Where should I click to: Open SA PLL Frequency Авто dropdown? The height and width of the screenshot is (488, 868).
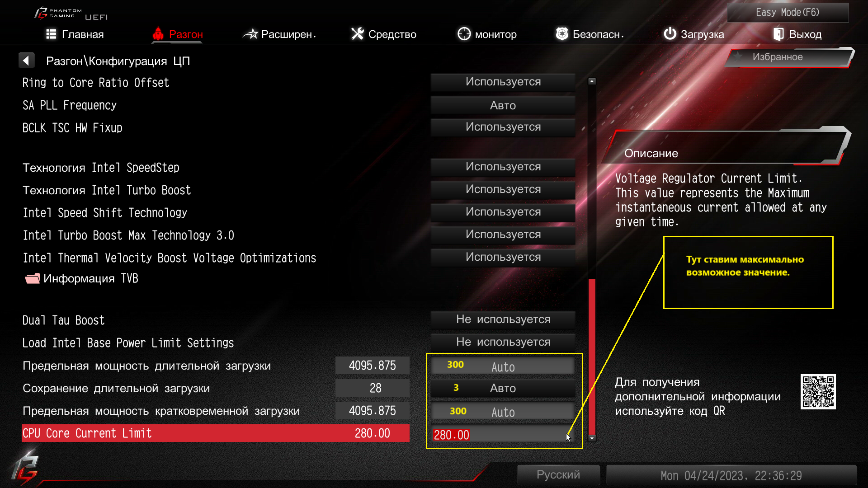[503, 105]
